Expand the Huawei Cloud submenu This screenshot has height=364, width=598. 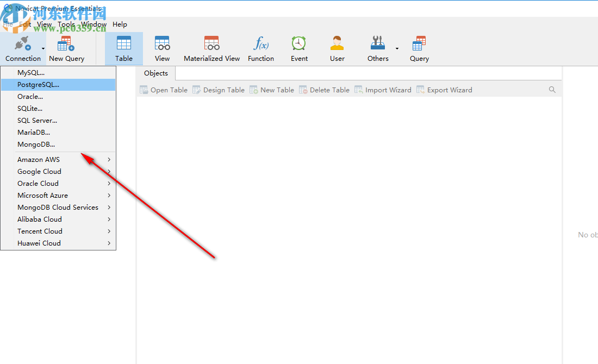tap(58, 243)
